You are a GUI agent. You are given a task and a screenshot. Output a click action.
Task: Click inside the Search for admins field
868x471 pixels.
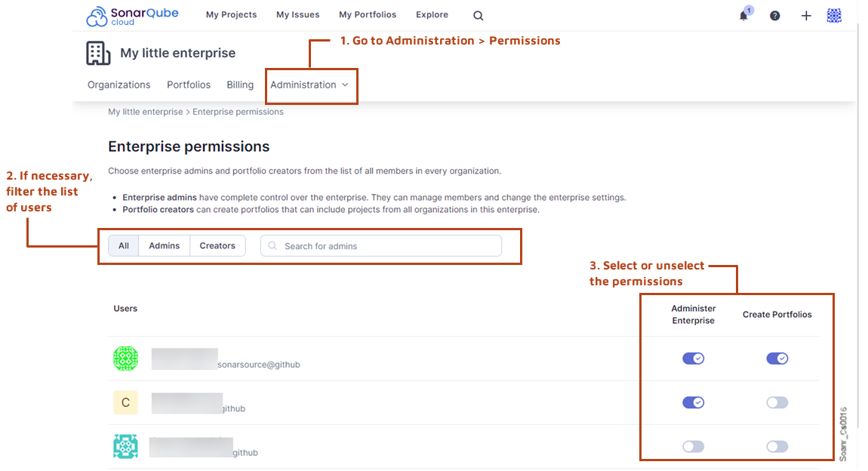(381, 245)
